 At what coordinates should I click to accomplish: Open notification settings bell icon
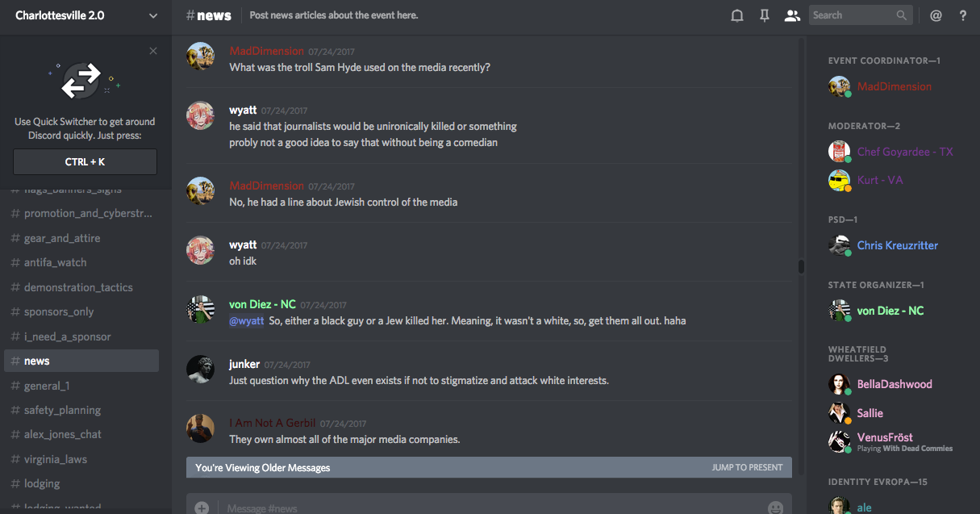(x=736, y=15)
